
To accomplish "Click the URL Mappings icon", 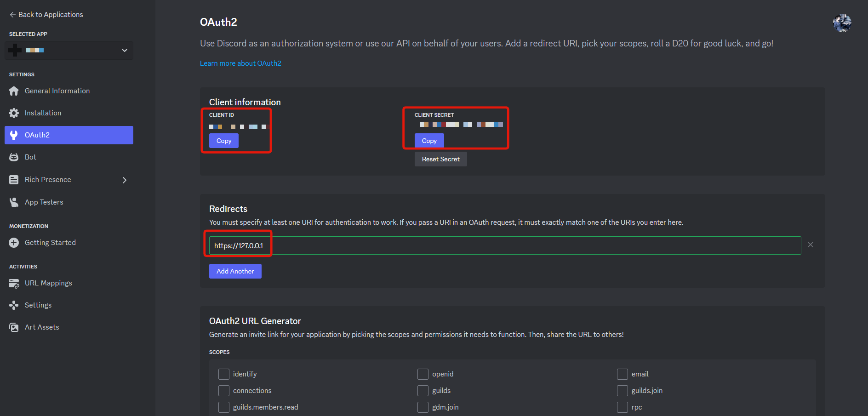I will click(x=14, y=283).
